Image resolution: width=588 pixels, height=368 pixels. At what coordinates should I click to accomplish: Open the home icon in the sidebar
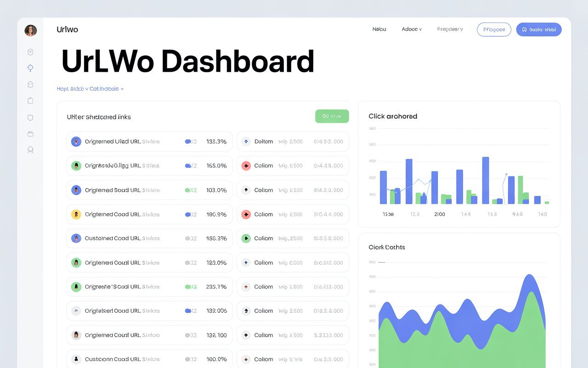point(30,84)
